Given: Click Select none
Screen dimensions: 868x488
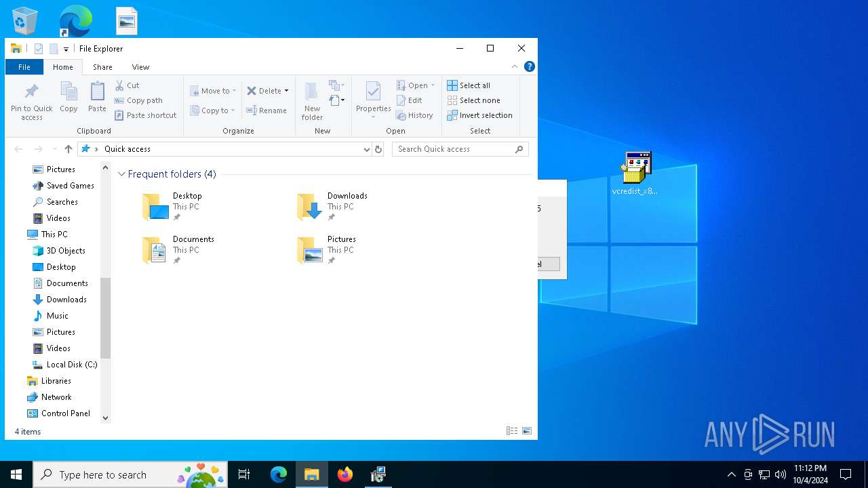Looking at the screenshot, I should pos(473,100).
